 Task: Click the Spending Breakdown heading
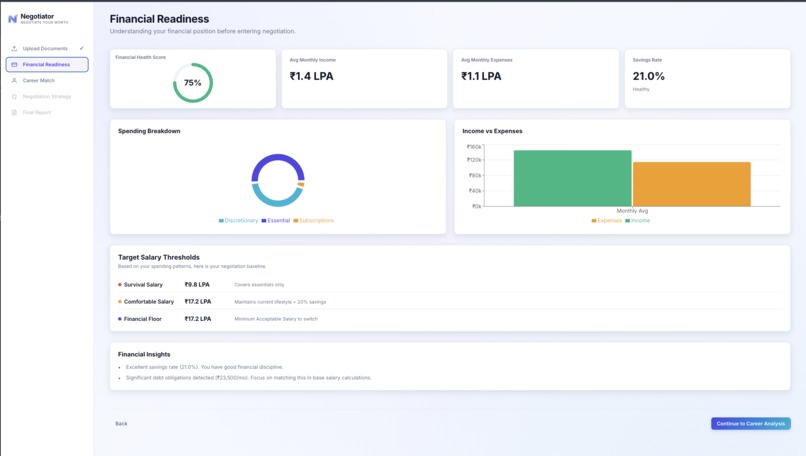coord(149,131)
